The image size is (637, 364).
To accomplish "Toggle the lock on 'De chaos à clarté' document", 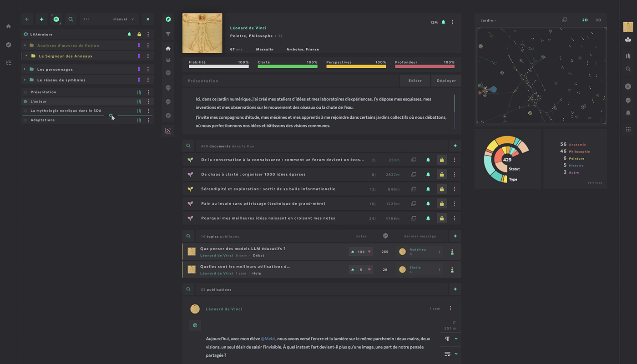I will pos(441,174).
